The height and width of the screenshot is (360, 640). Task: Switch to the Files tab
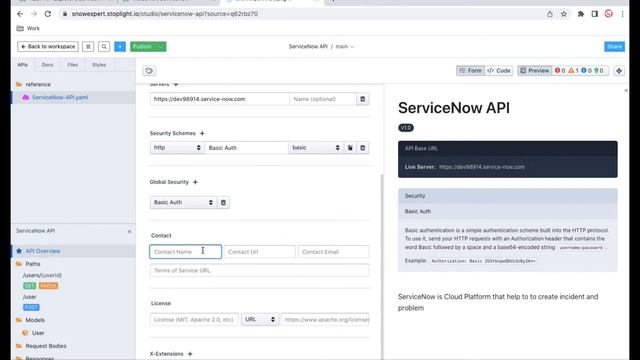pos(73,65)
